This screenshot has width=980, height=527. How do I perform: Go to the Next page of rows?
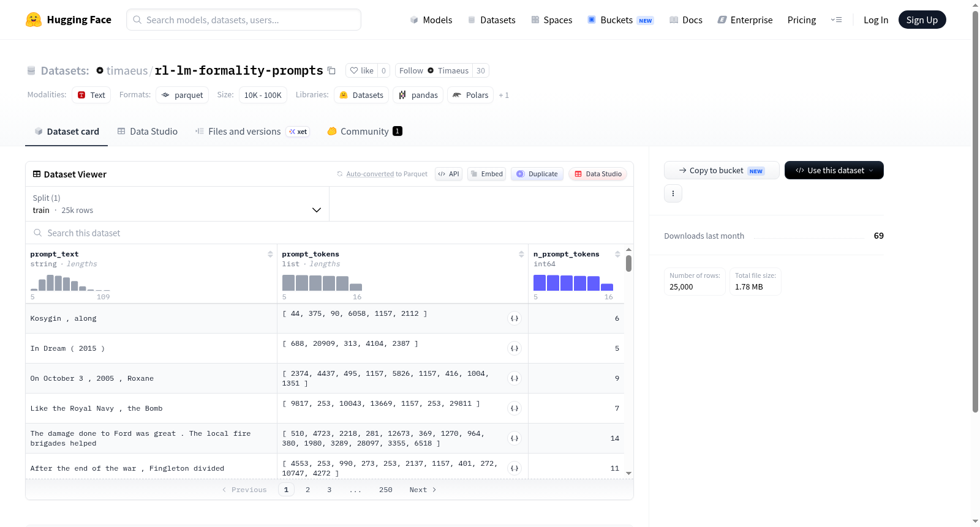click(x=423, y=490)
